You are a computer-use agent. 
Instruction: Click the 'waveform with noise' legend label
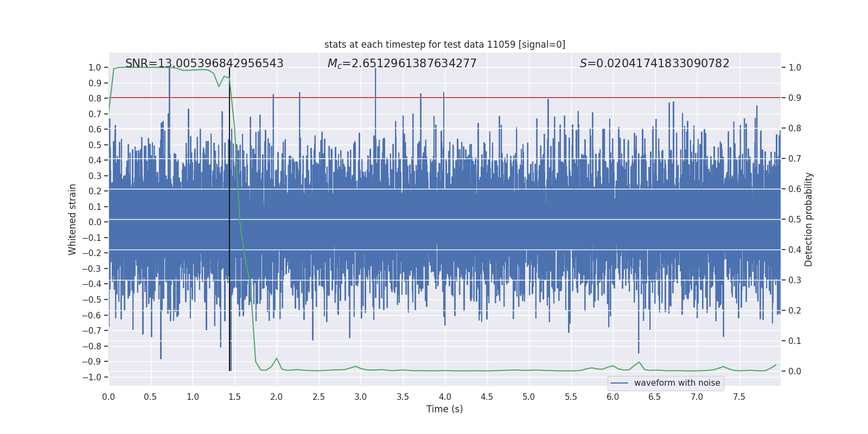pyautogui.click(x=677, y=383)
